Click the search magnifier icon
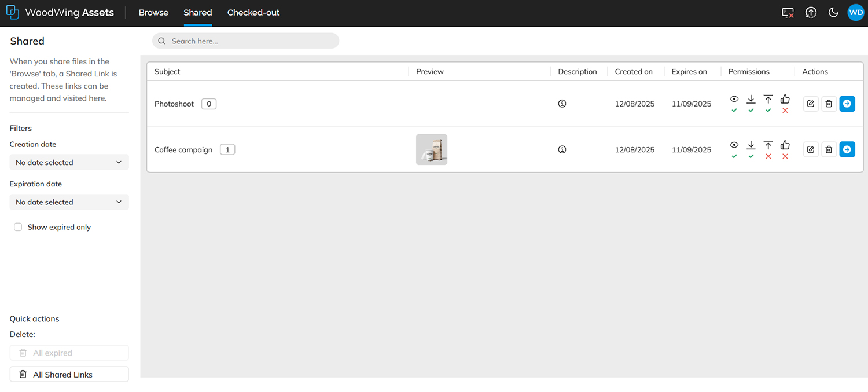Image resolution: width=868 pixels, height=392 pixels. (161, 41)
